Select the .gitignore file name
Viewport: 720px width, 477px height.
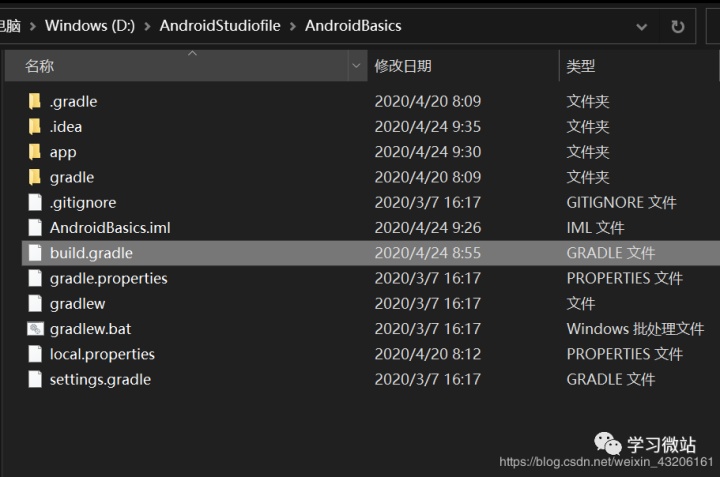pyautogui.click(x=83, y=203)
